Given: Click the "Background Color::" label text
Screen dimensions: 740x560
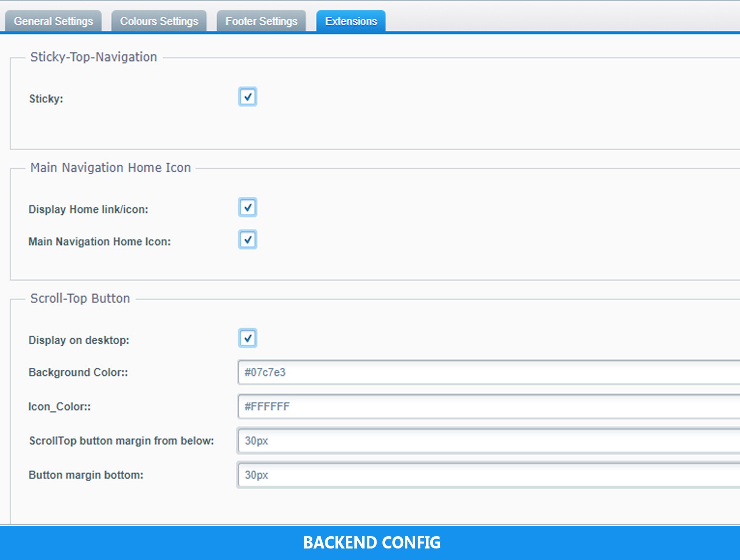Looking at the screenshot, I should tap(78, 372).
